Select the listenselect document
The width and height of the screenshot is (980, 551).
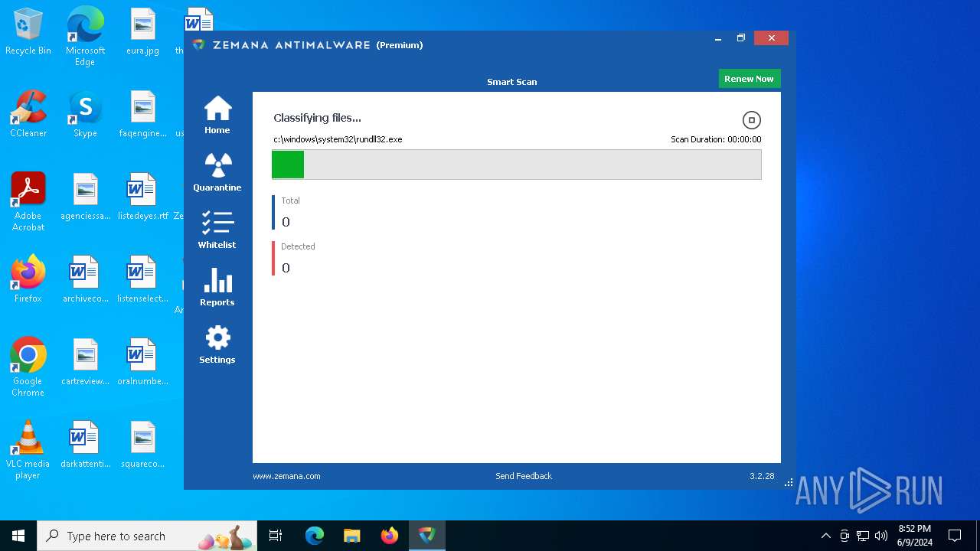click(142, 280)
